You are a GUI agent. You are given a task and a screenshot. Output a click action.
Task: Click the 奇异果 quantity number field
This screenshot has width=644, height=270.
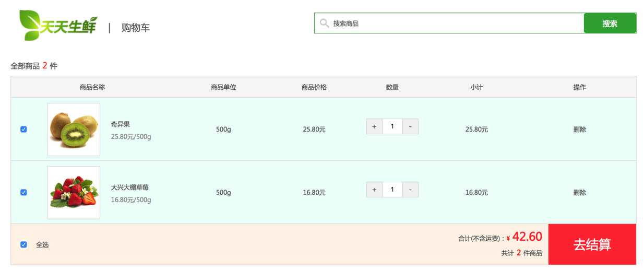tap(392, 126)
